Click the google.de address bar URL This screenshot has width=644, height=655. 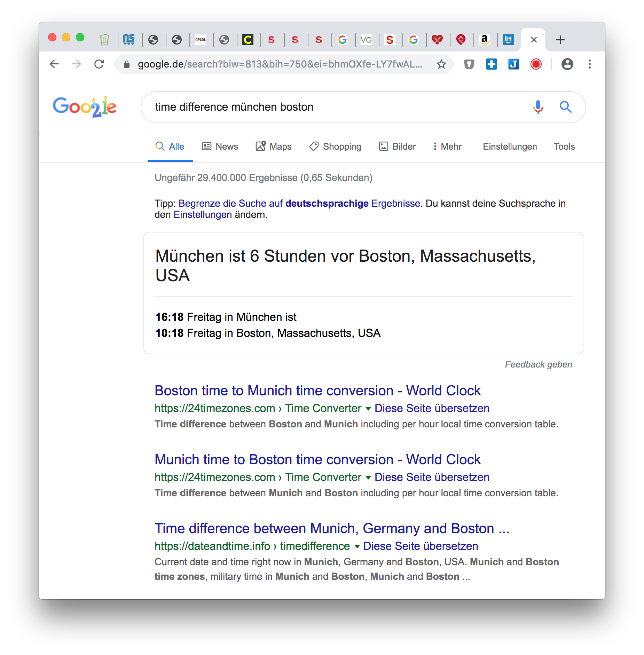tap(280, 64)
